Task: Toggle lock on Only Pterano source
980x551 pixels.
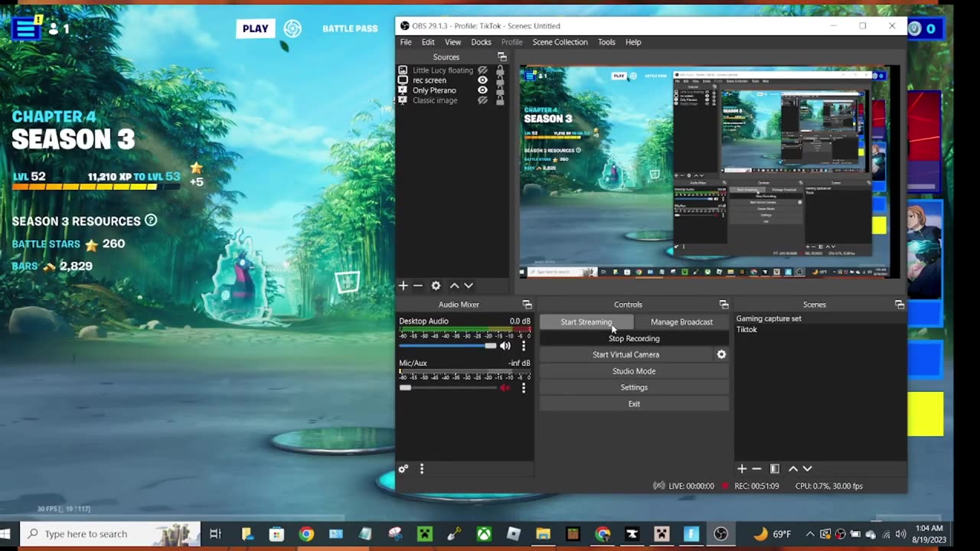Action: click(x=500, y=90)
